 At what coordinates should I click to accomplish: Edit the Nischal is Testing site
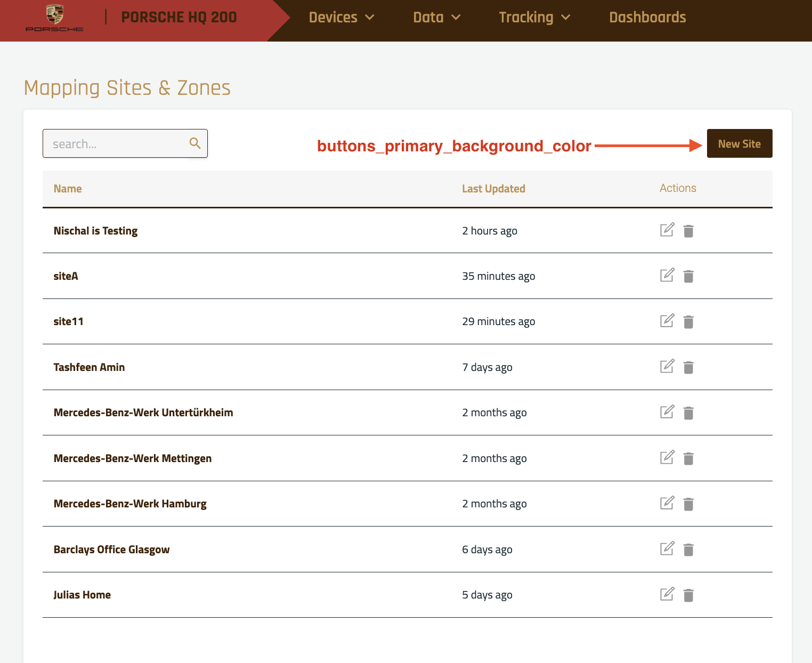[x=667, y=230]
